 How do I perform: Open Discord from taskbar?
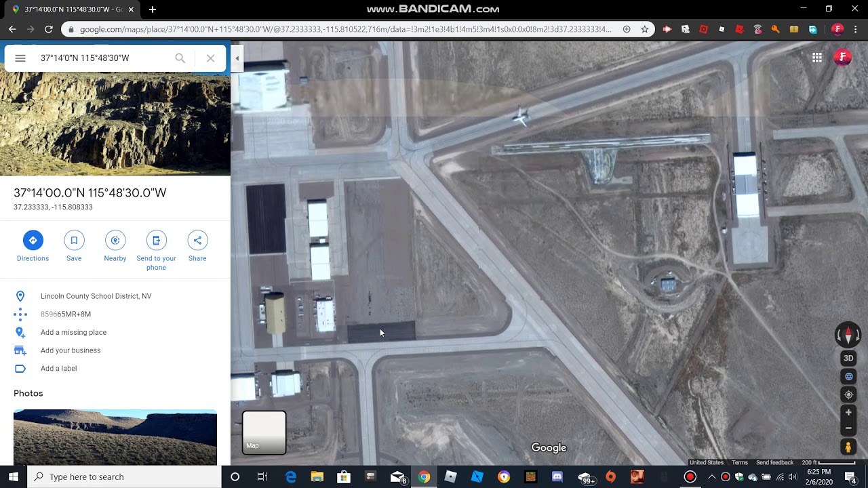[x=557, y=477]
